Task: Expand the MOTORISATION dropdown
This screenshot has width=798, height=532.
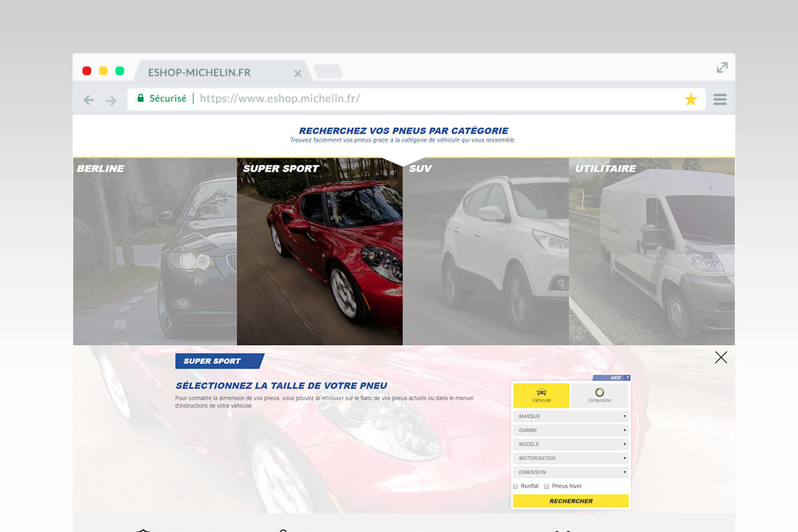Action: 571,458
